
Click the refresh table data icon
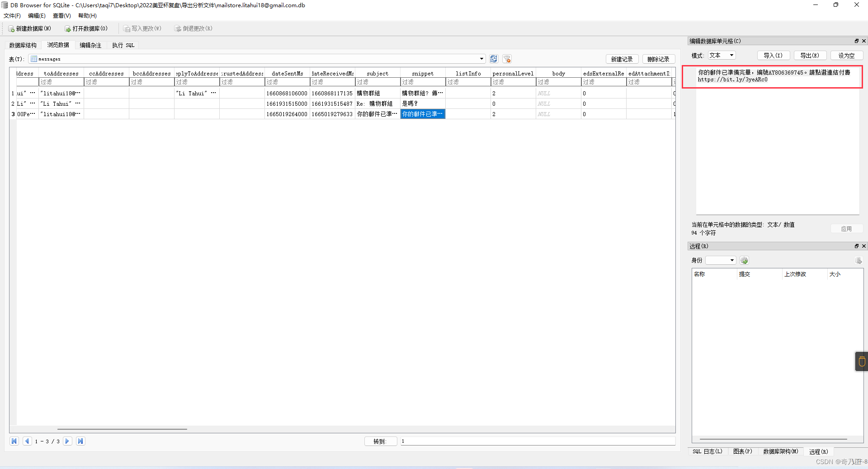pos(494,59)
